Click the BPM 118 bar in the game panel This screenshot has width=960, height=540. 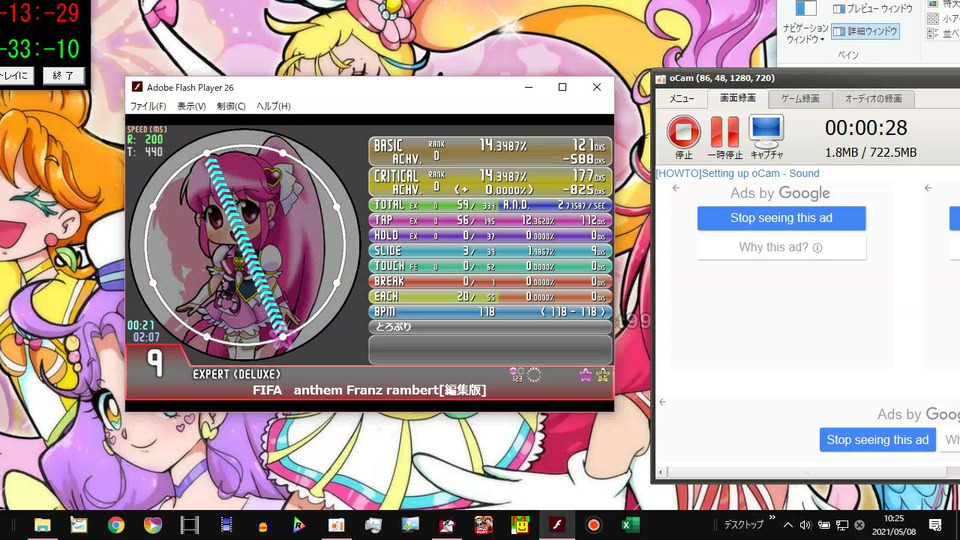(x=490, y=312)
